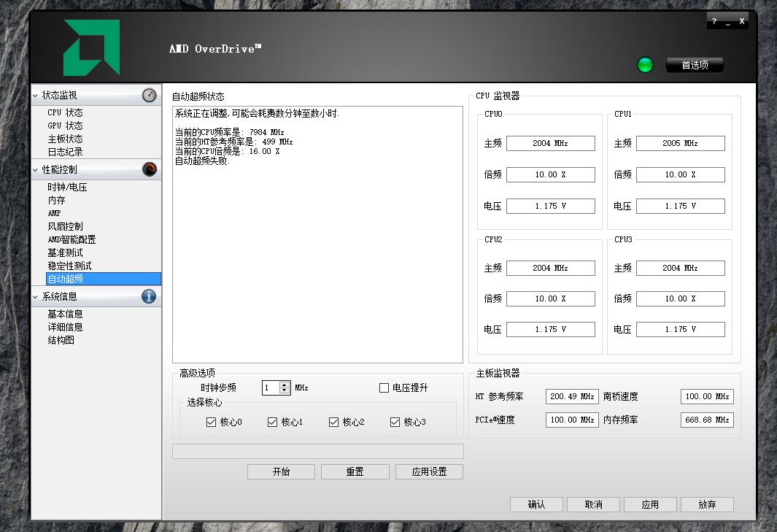Click the auto-overclock progress bar
Image resolution: width=777 pixels, height=532 pixels.
317,451
